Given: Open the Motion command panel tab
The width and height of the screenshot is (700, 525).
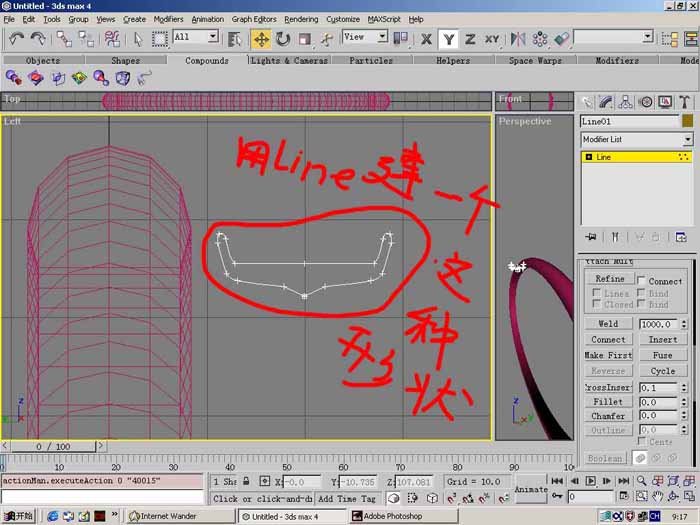Looking at the screenshot, I should coord(645,102).
